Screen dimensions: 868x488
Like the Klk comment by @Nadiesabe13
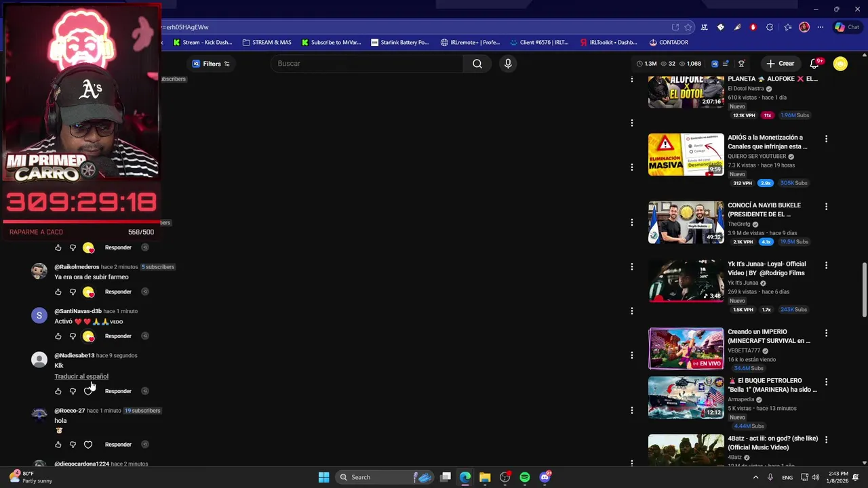(x=58, y=391)
